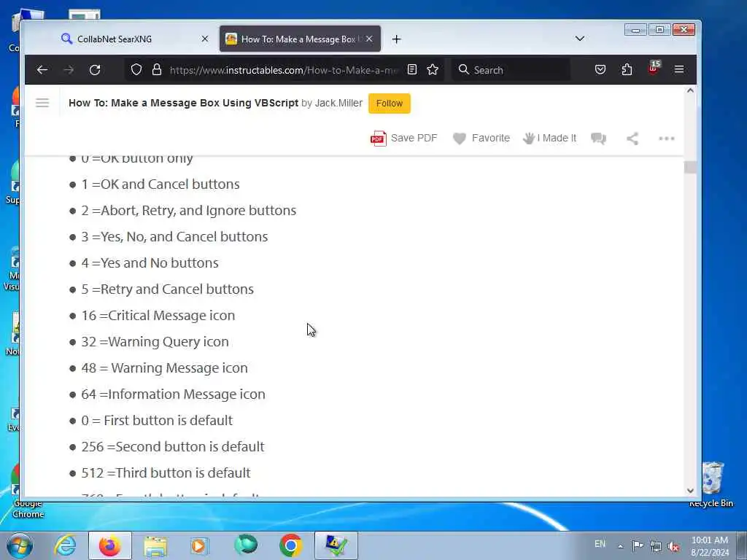Open the tracking protection shield icon
This screenshot has height=560, width=747.
point(136,70)
